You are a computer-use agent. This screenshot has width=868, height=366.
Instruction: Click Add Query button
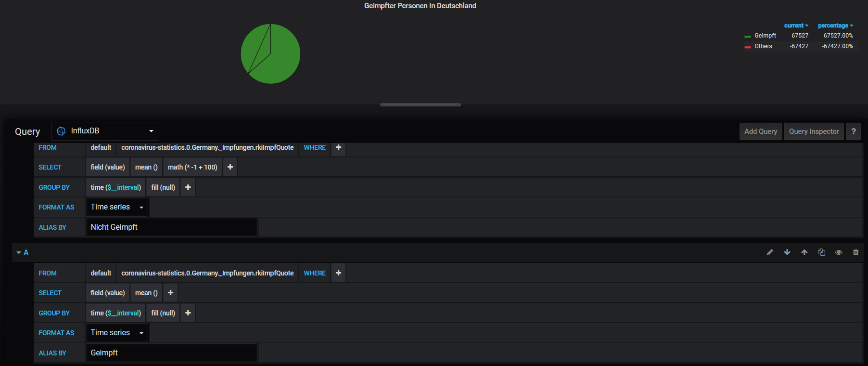[x=761, y=131]
